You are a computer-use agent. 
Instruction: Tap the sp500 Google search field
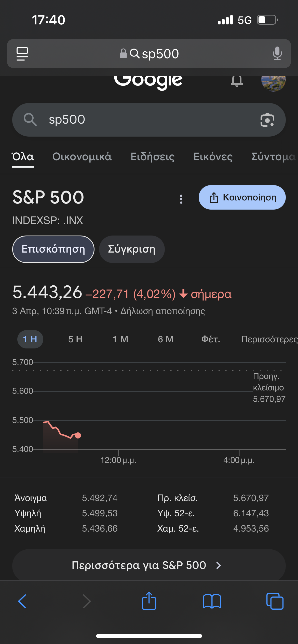[143, 120]
